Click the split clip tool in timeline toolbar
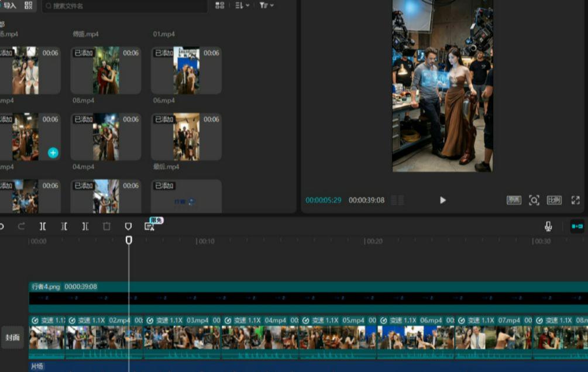 43,226
